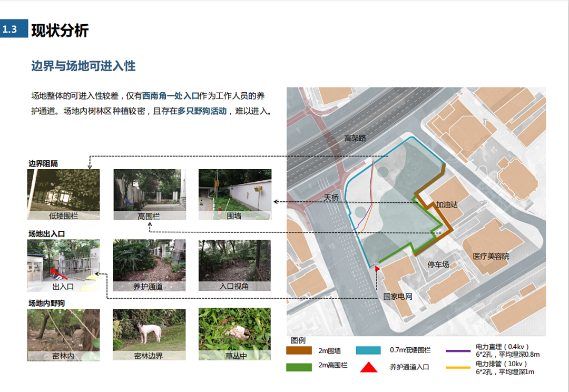Click the 加油站 label on the map
The image size is (569, 392).
[x=446, y=204]
